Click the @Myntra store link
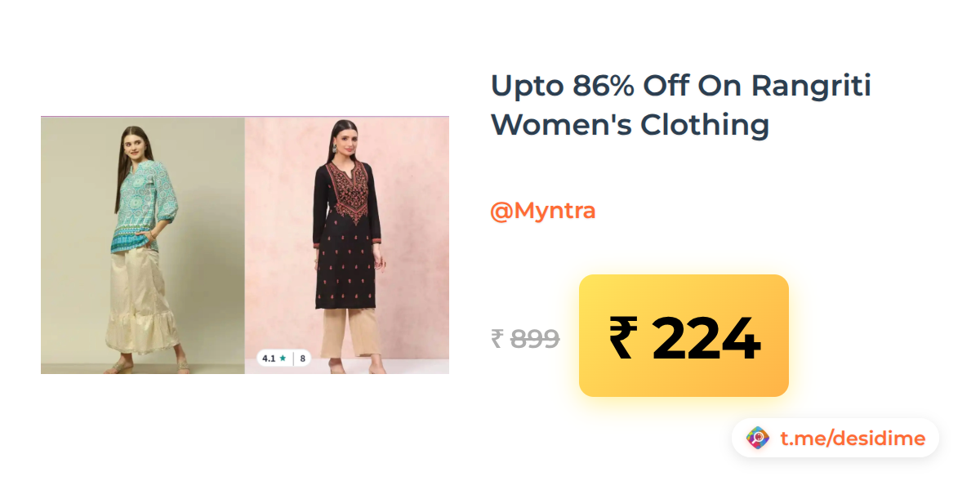Image resolution: width=980 pixels, height=490 pixels. (542, 211)
